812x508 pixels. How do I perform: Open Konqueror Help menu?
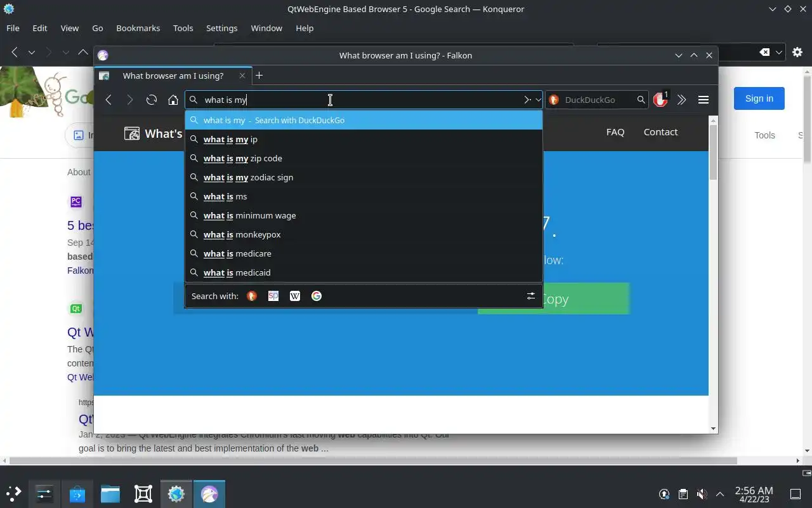[304, 28]
